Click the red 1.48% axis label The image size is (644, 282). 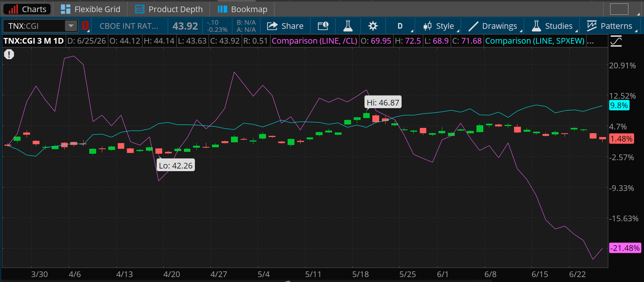[622, 139]
